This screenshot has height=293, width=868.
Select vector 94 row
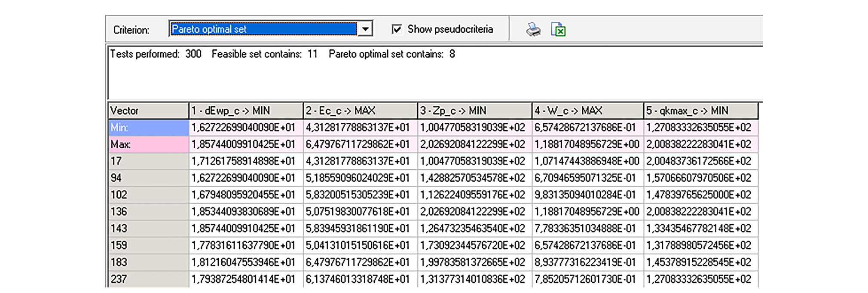coord(148,178)
